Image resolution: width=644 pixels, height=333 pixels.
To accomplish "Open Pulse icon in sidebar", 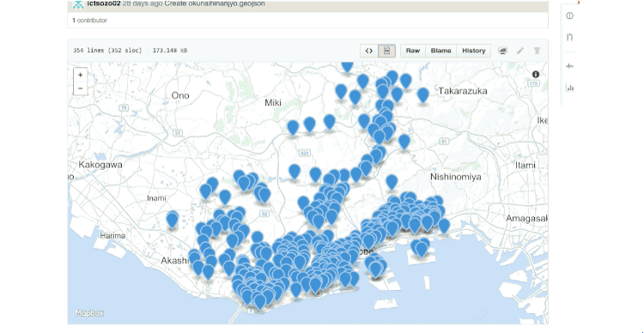I will click(x=569, y=66).
